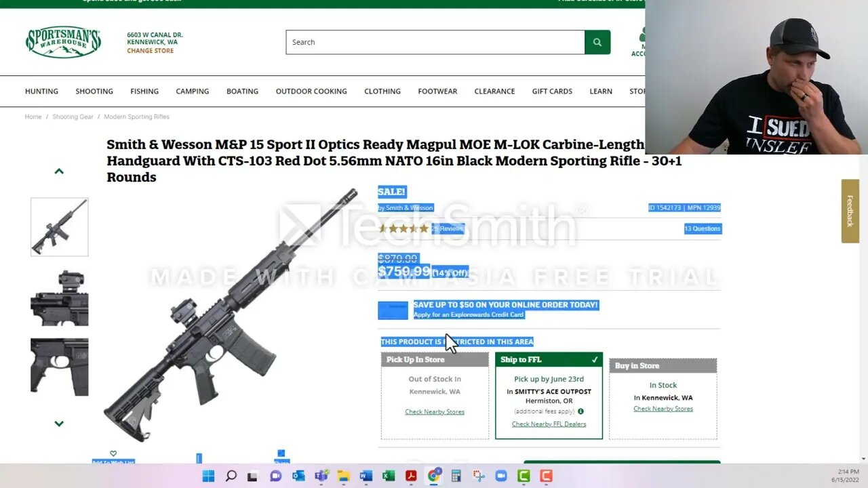
Task: Open the 13 Questions link
Action: point(703,229)
